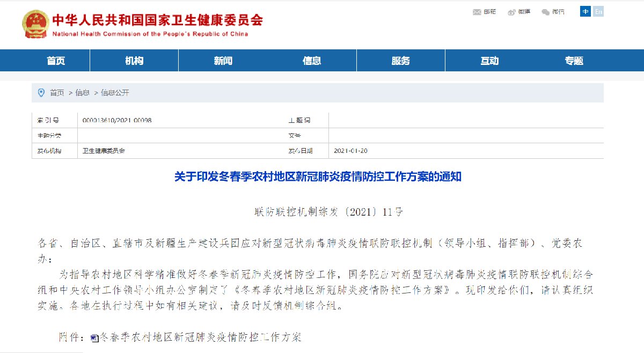This screenshot has width=644, height=353.
Task: Click the 索引号 table label
Action: pyautogui.click(x=48, y=120)
